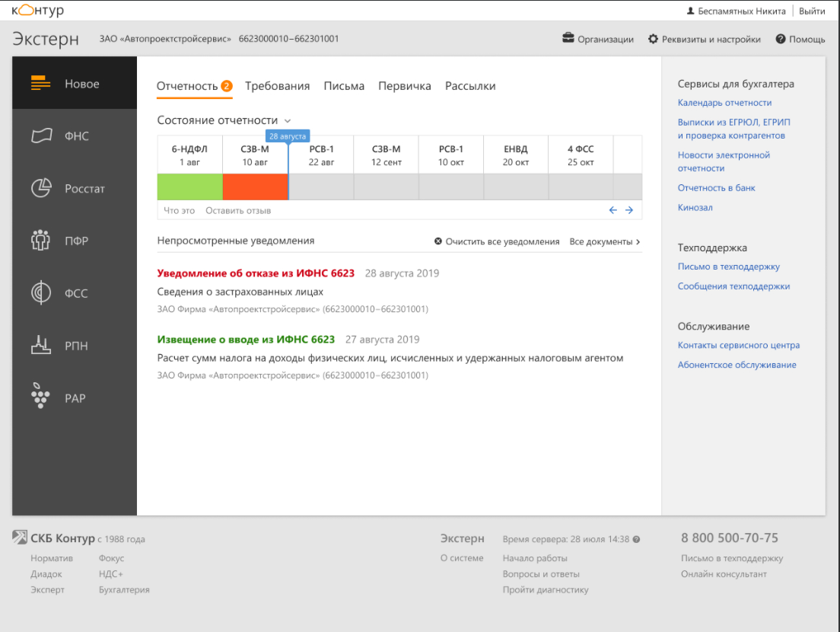
Task: Open Извещение о вводе из ИФНС 6623
Action: click(246, 340)
